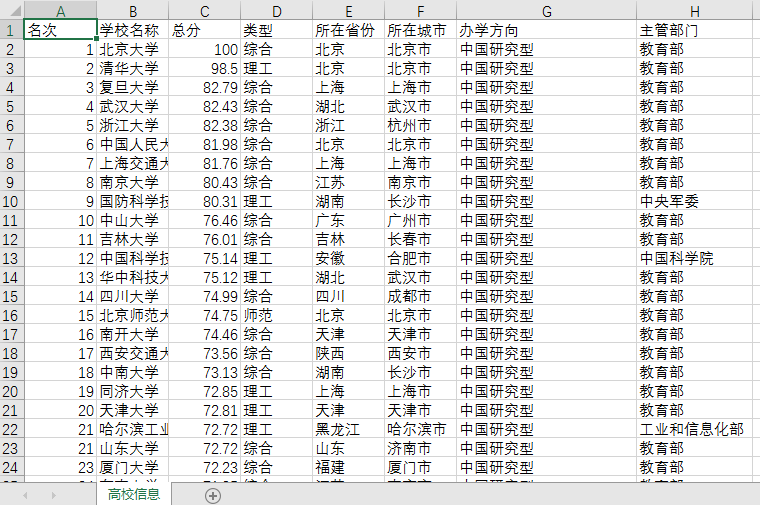
Task: Click the previous sheet navigation arrow
Action: [25, 495]
